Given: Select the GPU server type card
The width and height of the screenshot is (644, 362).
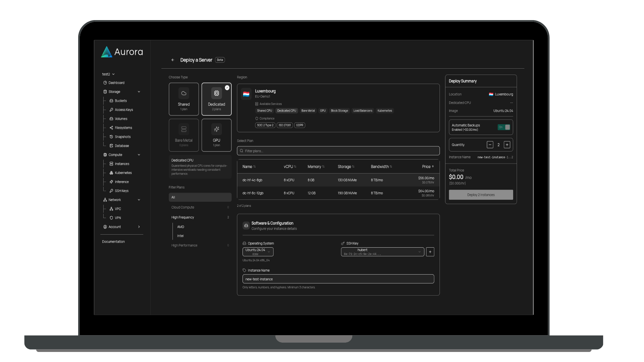Looking at the screenshot, I should (216, 135).
